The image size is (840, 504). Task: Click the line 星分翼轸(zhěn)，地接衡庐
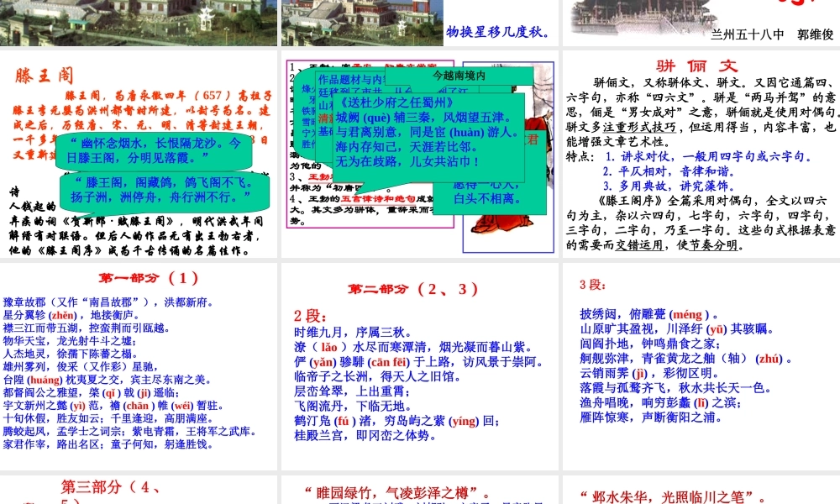click(x=71, y=316)
